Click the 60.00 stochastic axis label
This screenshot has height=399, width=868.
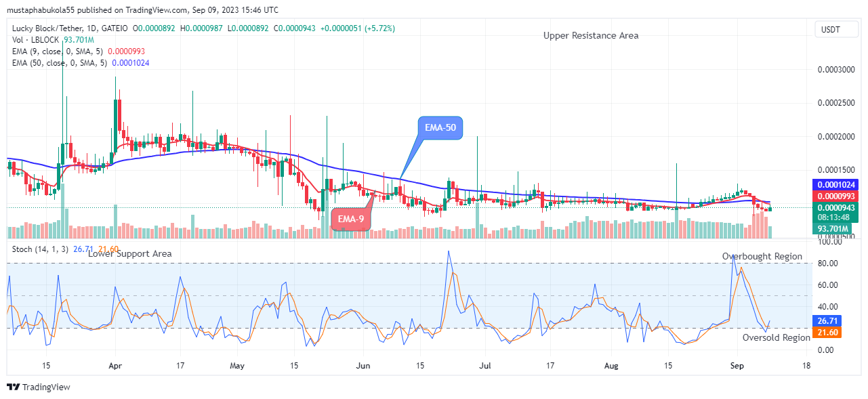tap(828, 285)
